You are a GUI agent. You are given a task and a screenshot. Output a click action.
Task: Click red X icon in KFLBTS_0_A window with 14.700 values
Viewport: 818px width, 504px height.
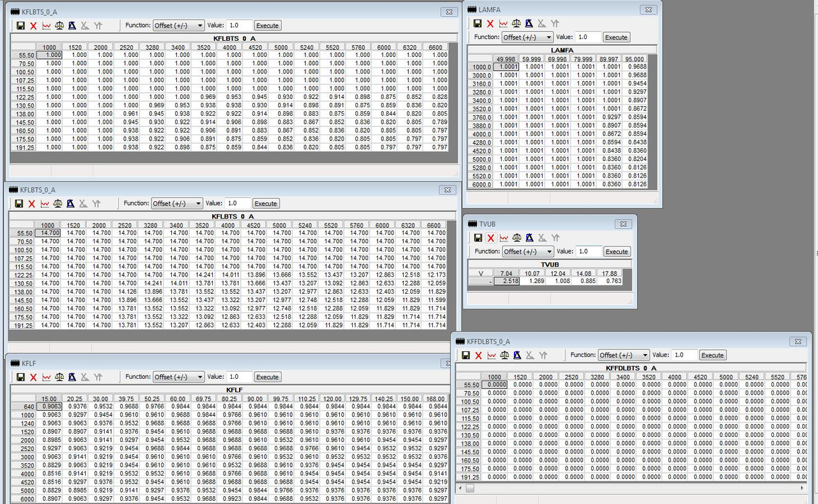click(32, 204)
